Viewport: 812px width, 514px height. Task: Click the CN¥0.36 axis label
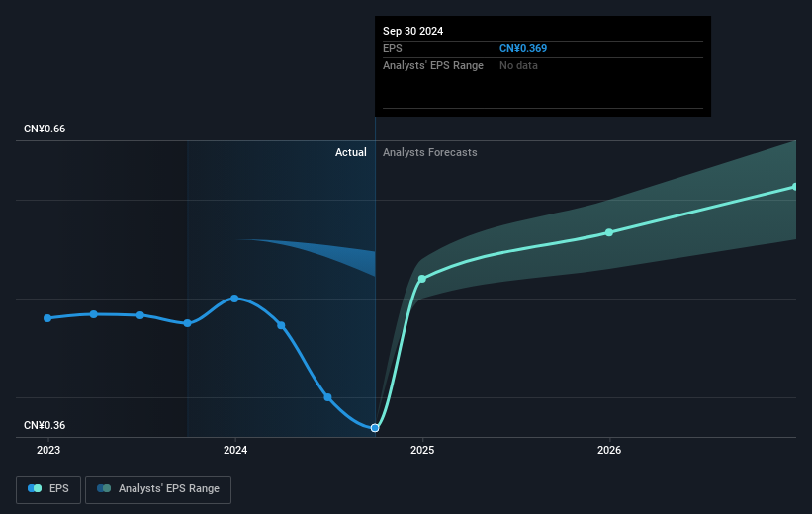[45, 425]
